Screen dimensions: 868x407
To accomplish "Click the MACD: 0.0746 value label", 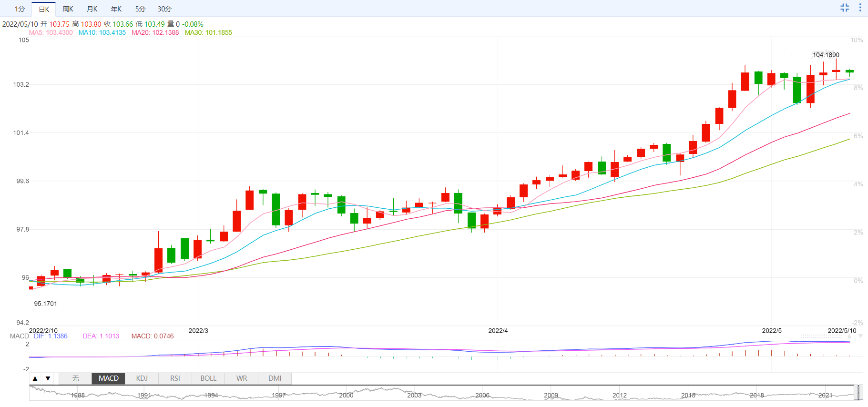I will click(x=153, y=336).
